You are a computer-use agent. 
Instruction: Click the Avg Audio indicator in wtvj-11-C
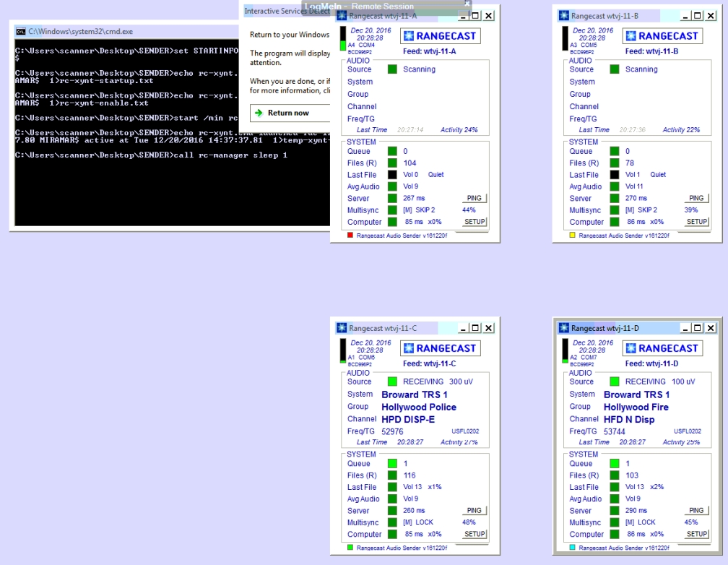pyautogui.click(x=392, y=499)
